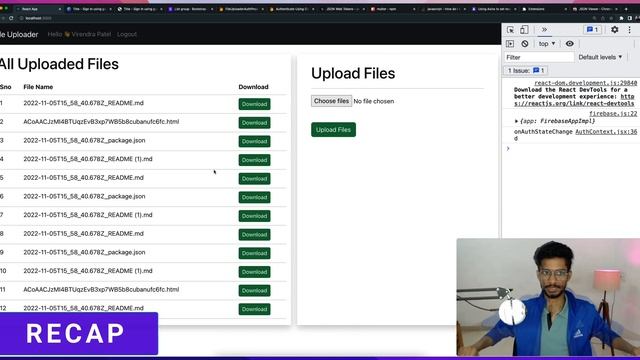Download file in row 3 package.json

tap(254, 141)
